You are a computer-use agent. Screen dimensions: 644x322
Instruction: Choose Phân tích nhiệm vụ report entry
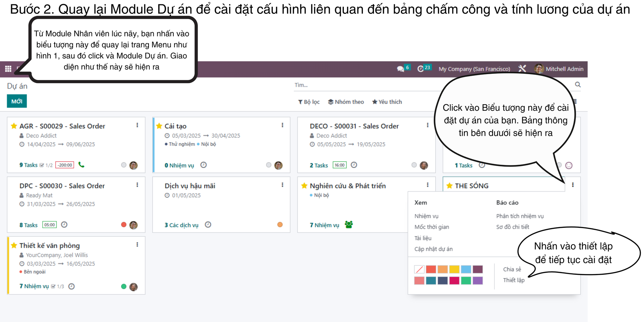(x=520, y=216)
